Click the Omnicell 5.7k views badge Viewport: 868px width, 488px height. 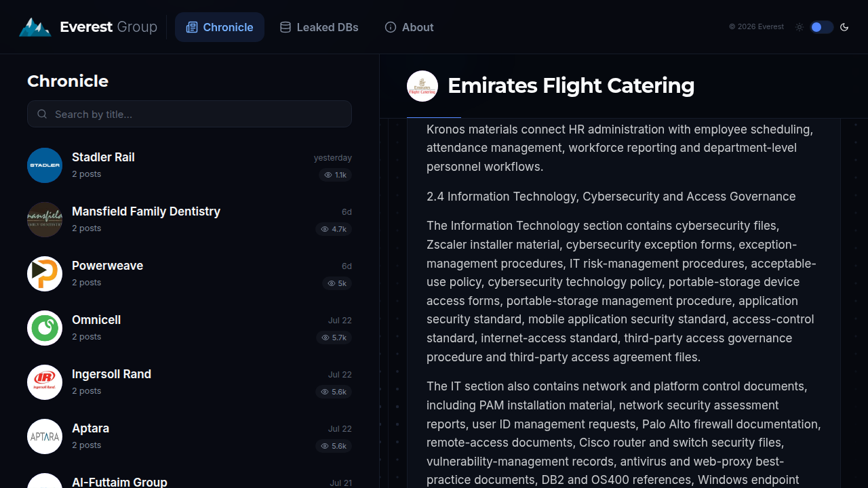pyautogui.click(x=334, y=338)
